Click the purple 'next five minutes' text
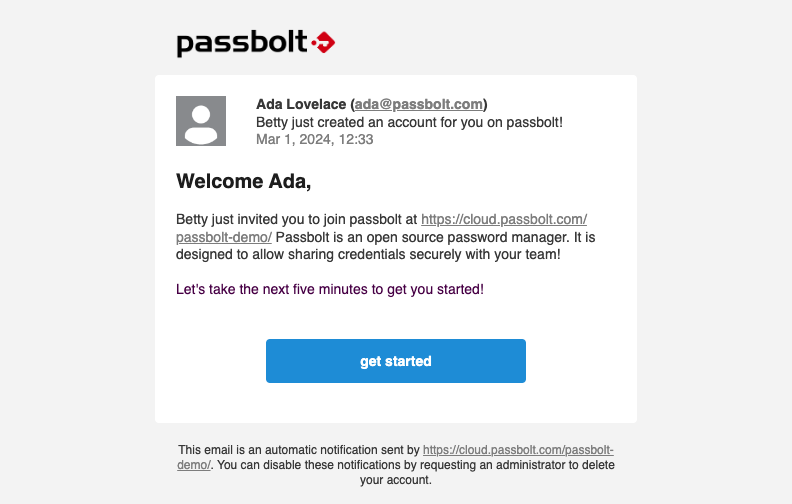Screen dimensions: 792x504 point(330,290)
